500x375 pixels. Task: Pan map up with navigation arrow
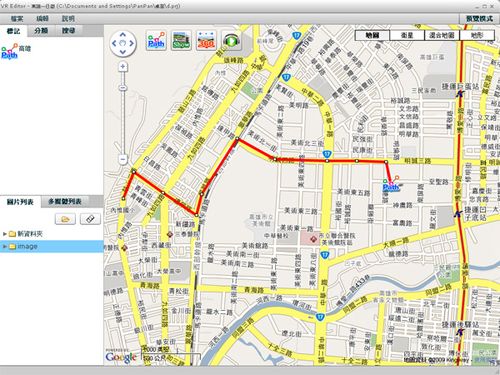click(x=123, y=34)
